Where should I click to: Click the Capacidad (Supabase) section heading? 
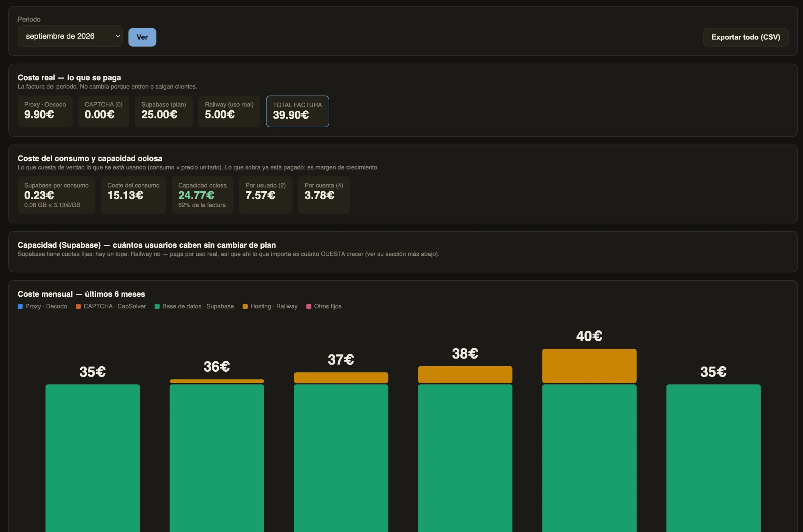[147, 245]
